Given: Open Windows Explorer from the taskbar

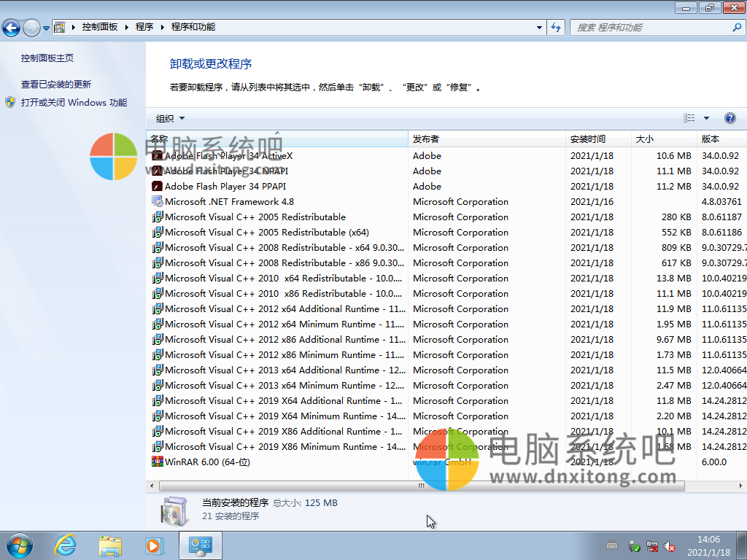Looking at the screenshot, I should click(x=110, y=545).
